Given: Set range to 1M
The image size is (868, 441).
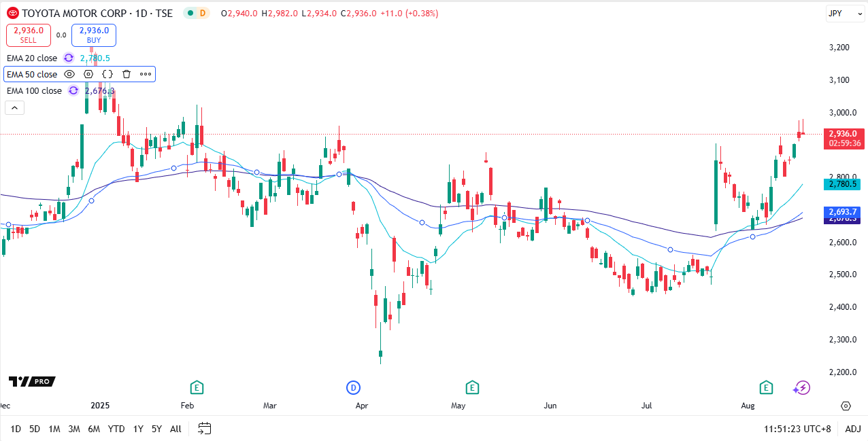Looking at the screenshot, I should pos(54,429).
